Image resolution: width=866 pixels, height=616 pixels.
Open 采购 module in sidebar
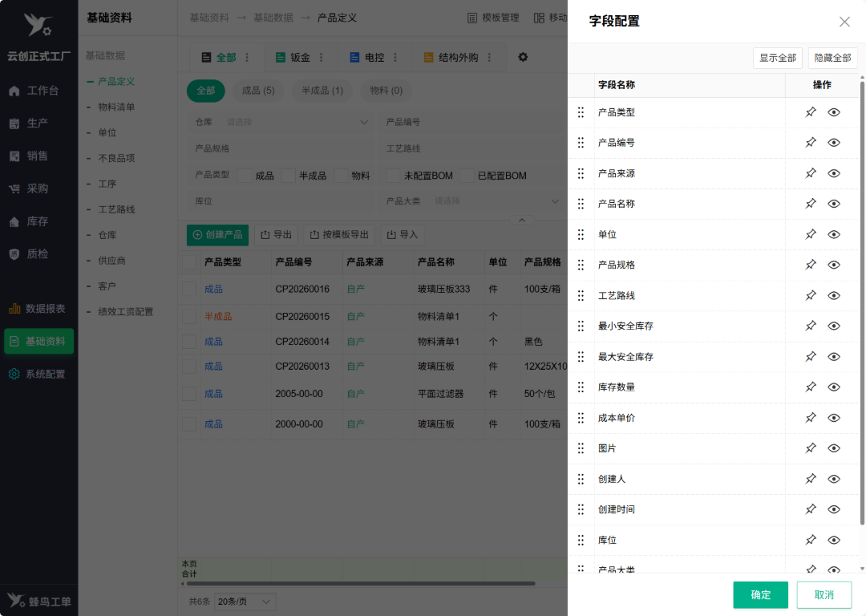29,189
